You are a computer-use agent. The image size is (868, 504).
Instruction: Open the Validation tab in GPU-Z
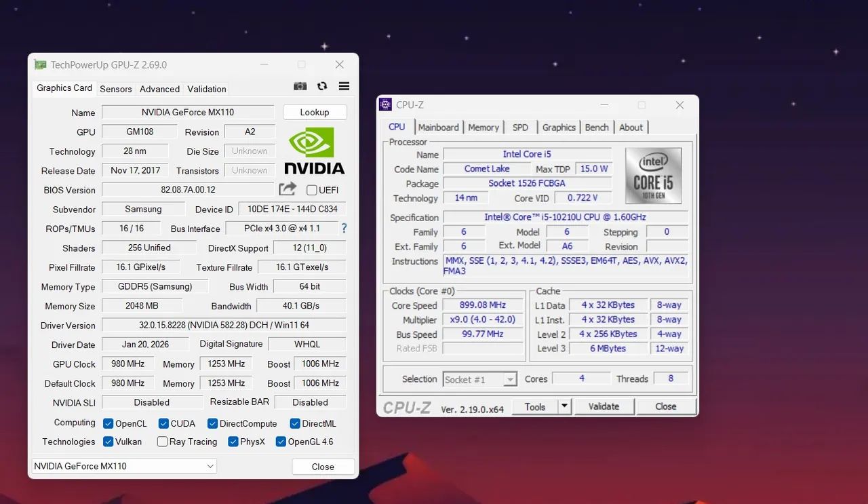pyautogui.click(x=207, y=89)
